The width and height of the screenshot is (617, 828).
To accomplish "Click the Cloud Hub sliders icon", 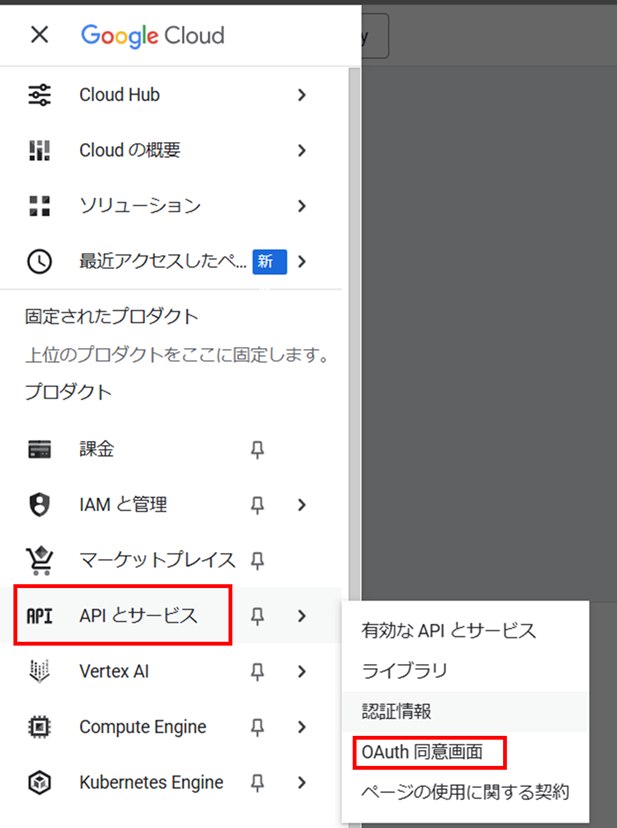I will pyautogui.click(x=40, y=95).
